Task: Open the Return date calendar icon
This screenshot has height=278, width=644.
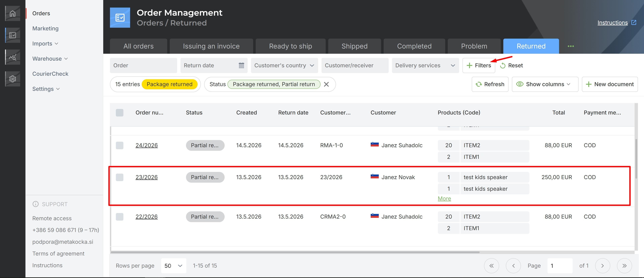Action: (x=241, y=65)
